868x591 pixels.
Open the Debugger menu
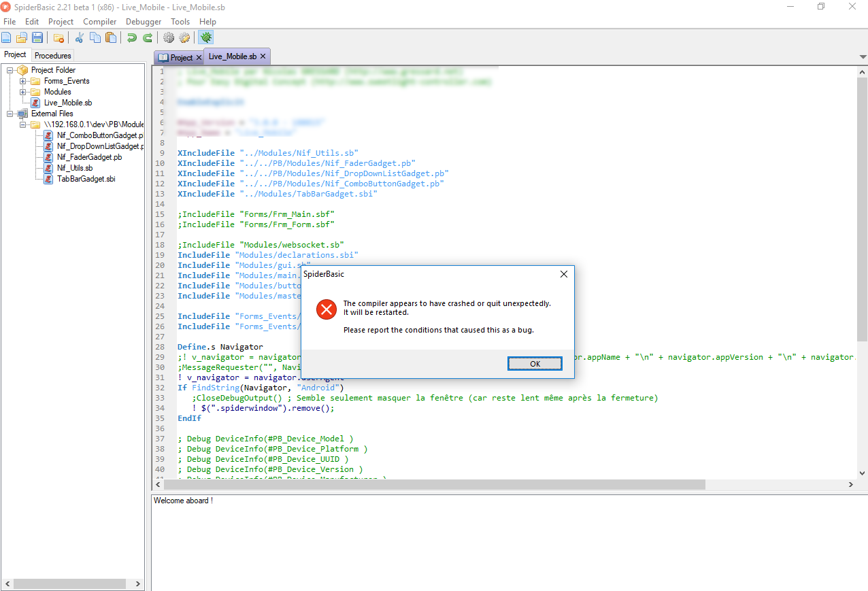[144, 22]
